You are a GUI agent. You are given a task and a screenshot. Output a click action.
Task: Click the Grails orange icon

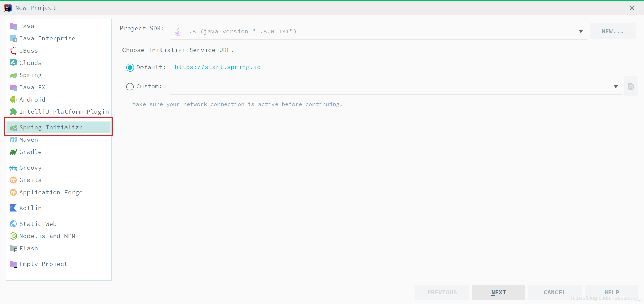(x=13, y=180)
